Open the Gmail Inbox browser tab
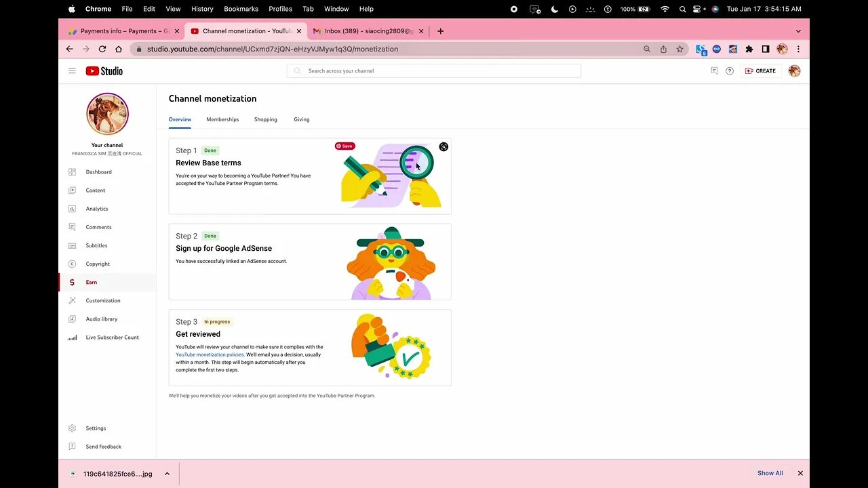The width and height of the screenshot is (868, 488). click(367, 31)
